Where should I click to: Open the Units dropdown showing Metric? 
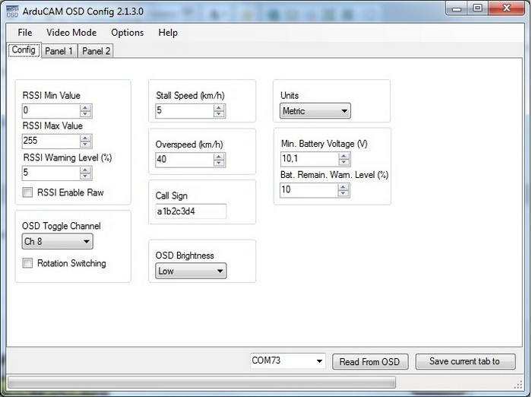(x=315, y=111)
